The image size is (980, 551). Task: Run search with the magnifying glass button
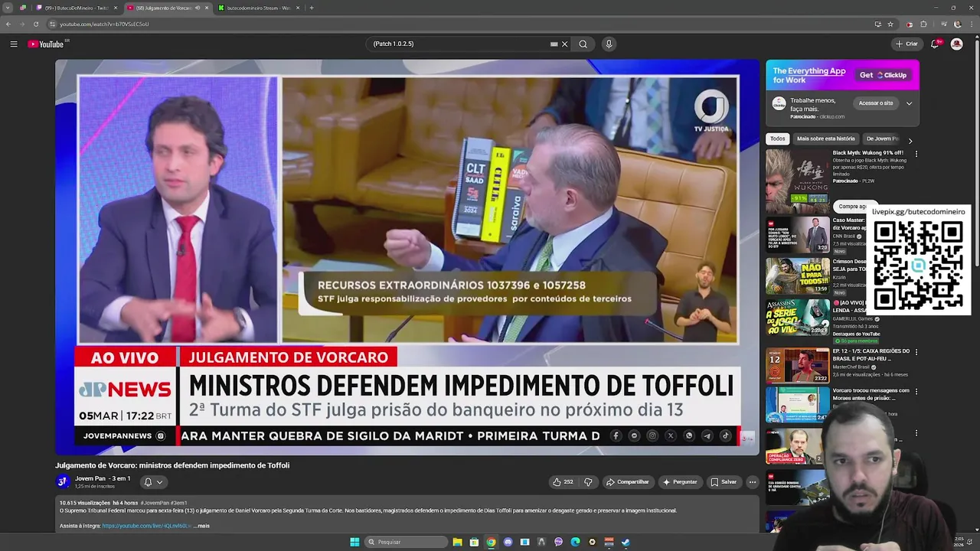(x=583, y=44)
